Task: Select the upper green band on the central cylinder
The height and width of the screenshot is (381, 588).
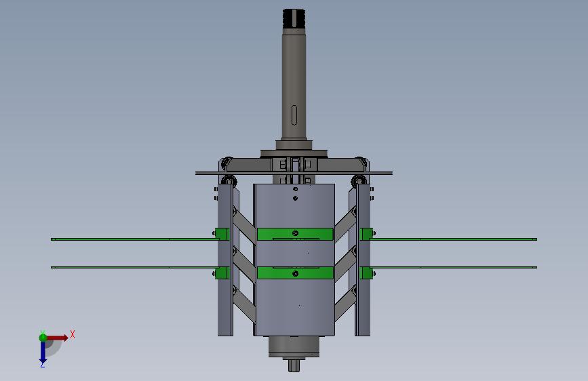Action: [295, 234]
